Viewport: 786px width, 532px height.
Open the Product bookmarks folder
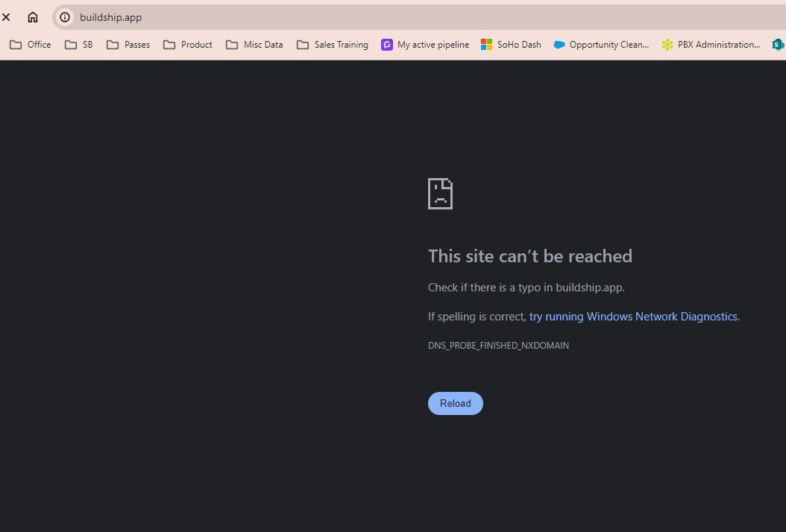(x=188, y=45)
